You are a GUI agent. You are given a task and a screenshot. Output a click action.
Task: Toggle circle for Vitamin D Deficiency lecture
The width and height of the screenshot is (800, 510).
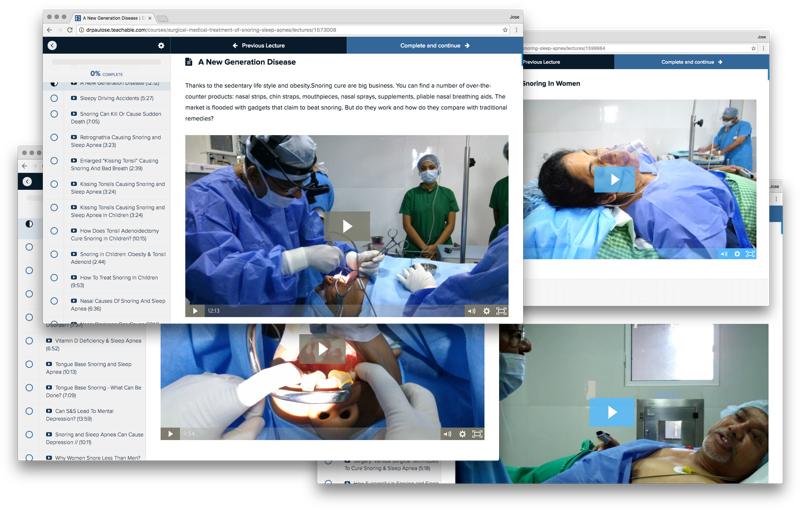pos(29,341)
